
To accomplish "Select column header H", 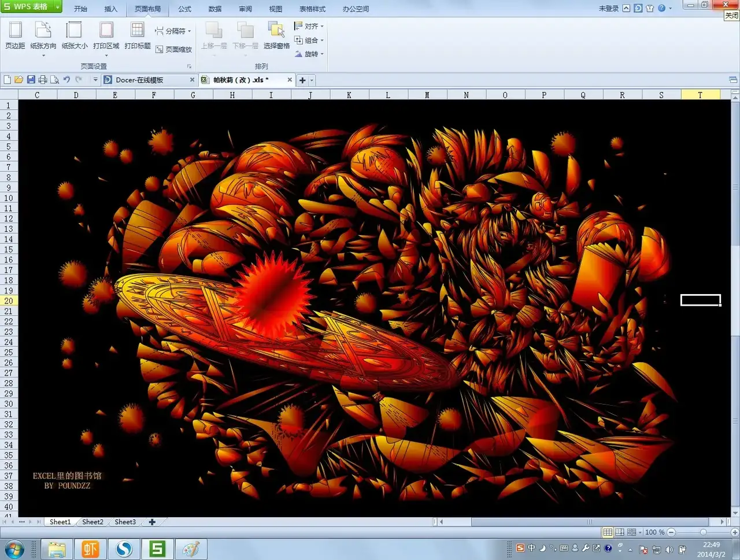I will click(232, 95).
